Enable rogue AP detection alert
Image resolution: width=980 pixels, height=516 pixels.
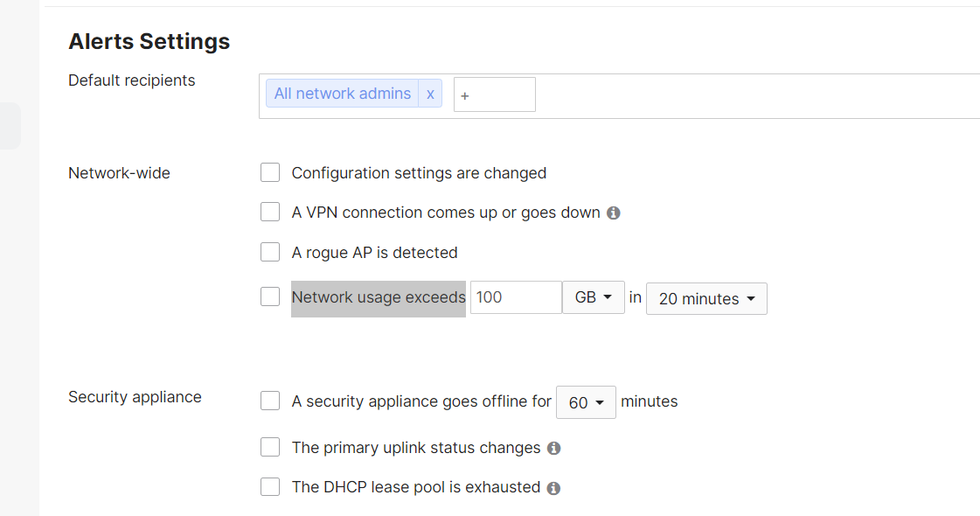click(270, 252)
